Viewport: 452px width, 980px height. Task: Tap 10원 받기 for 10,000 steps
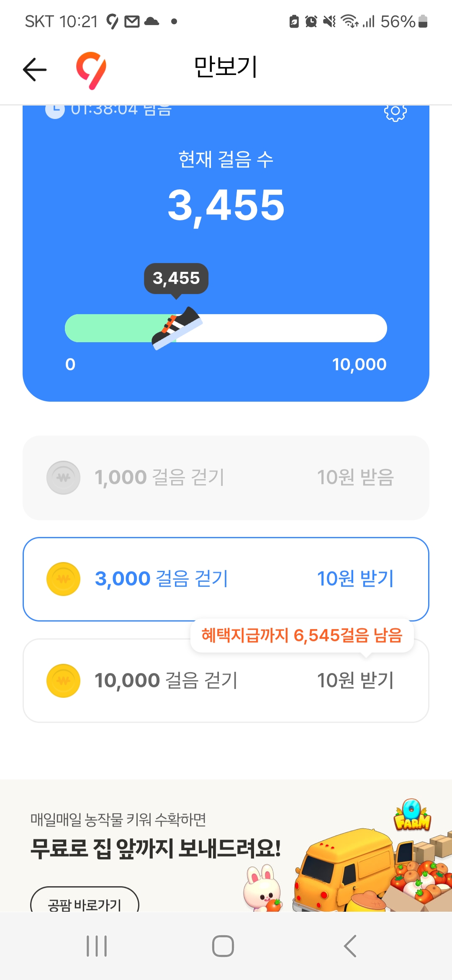[x=355, y=681]
